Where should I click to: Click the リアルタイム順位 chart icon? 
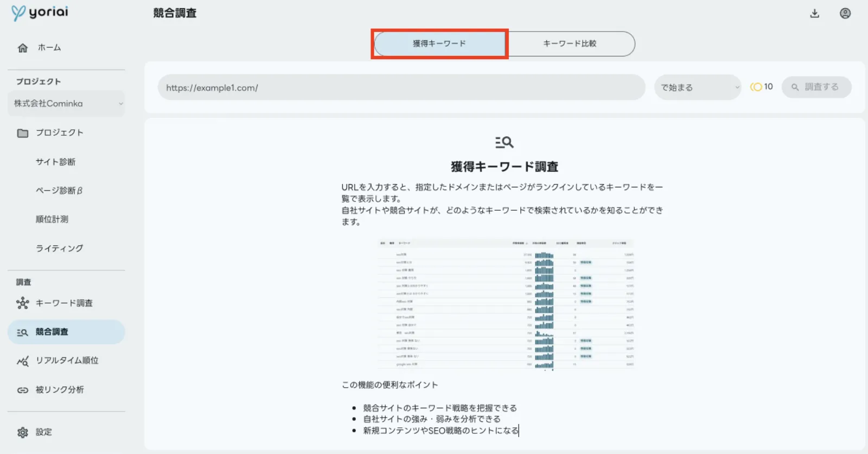(x=23, y=361)
